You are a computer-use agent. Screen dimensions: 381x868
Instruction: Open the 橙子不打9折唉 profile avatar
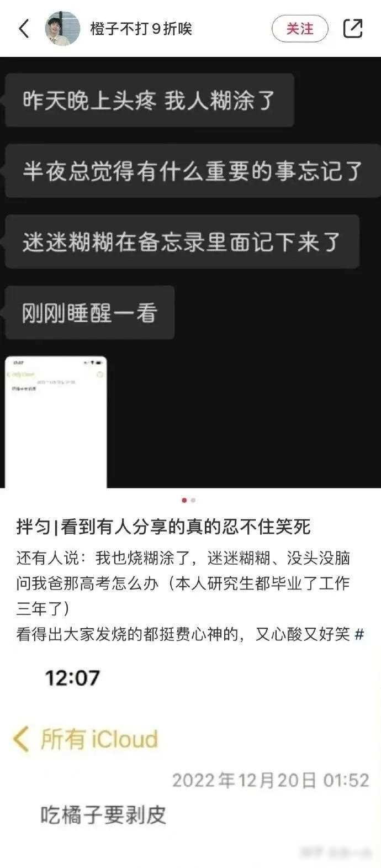62,28
